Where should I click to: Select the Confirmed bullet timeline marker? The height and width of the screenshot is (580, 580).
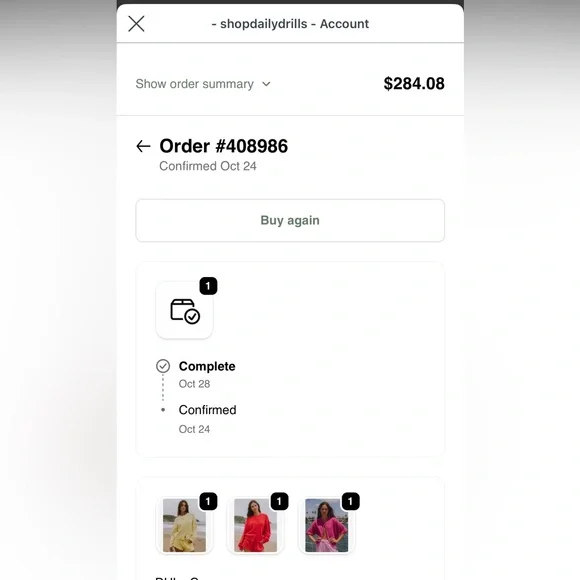163,410
